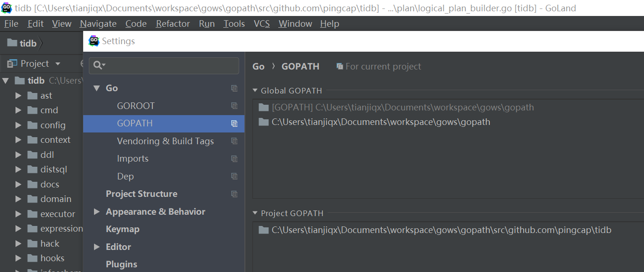Open the Tools menu
This screenshot has width=644, height=272.
(x=234, y=23)
